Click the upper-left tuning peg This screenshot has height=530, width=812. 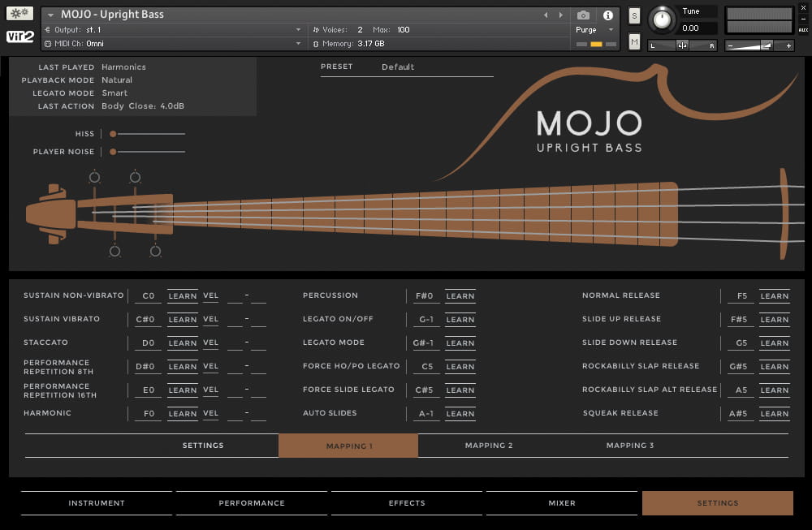click(94, 178)
